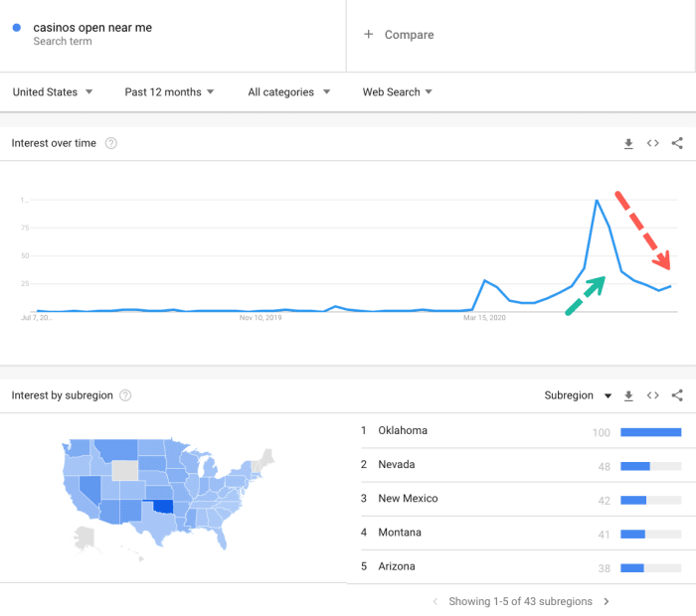Open embed code for Interest over time
Screen dimensions: 696x616
(652, 143)
